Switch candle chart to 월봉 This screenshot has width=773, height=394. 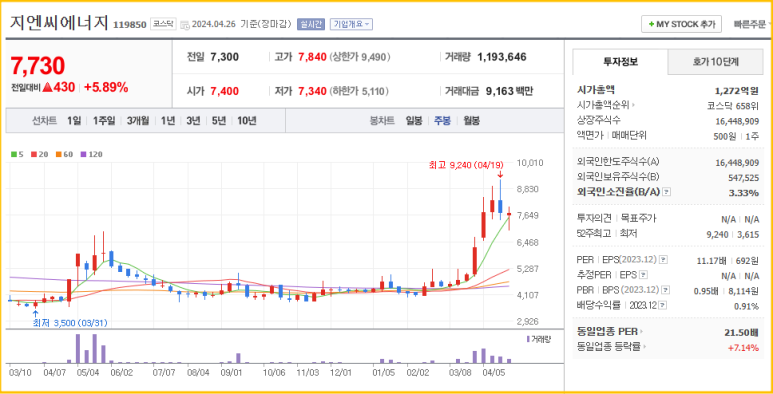(x=471, y=121)
